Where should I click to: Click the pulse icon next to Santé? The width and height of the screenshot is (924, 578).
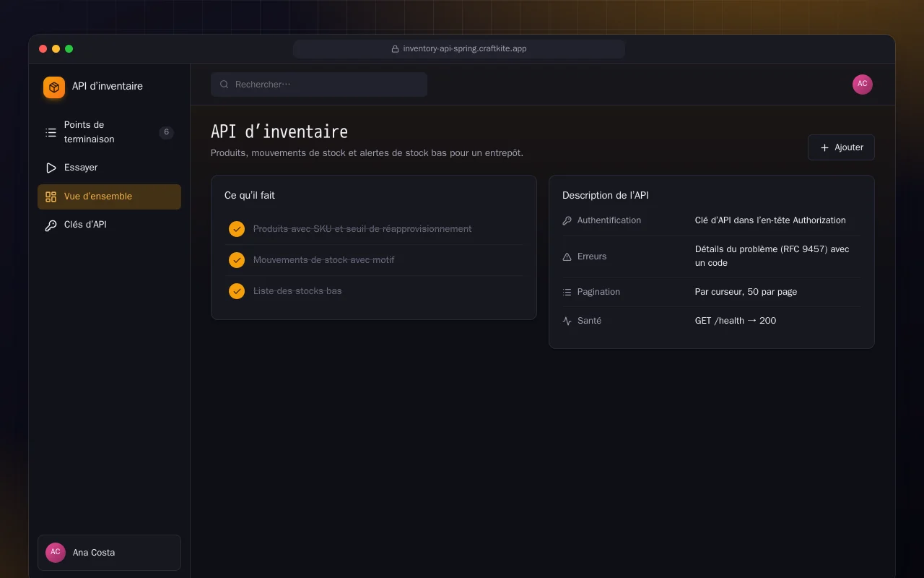pos(567,321)
